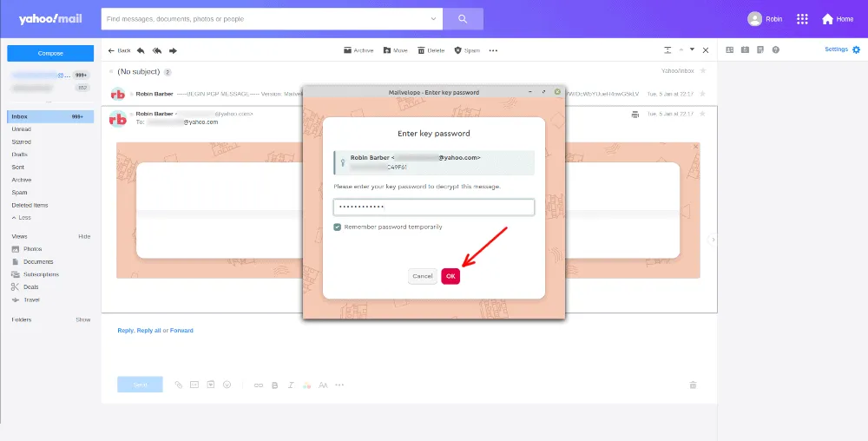
Task: Star the first Robin Barber message
Action: [x=703, y=94]
